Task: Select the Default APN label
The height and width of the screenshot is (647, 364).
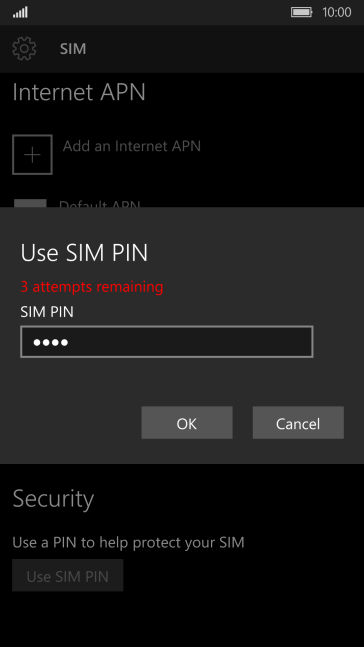Action: [100, 203]
